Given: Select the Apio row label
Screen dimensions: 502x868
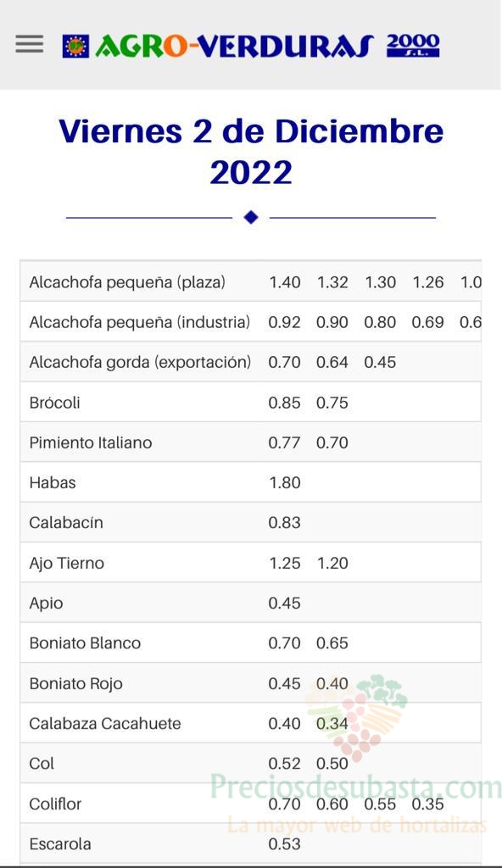Looking at the screenshot, I should pyautogui.click(x=46, y=603).
